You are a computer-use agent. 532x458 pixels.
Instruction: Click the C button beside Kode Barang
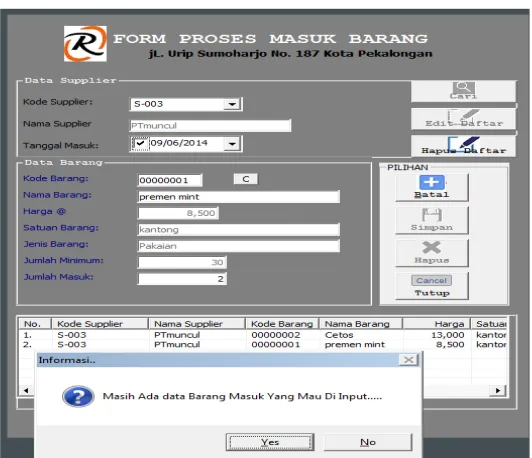click(x=246, y=179)
